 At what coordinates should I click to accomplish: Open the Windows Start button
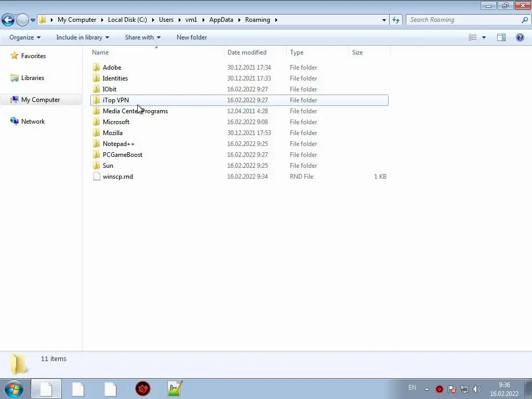click(14, 389)
